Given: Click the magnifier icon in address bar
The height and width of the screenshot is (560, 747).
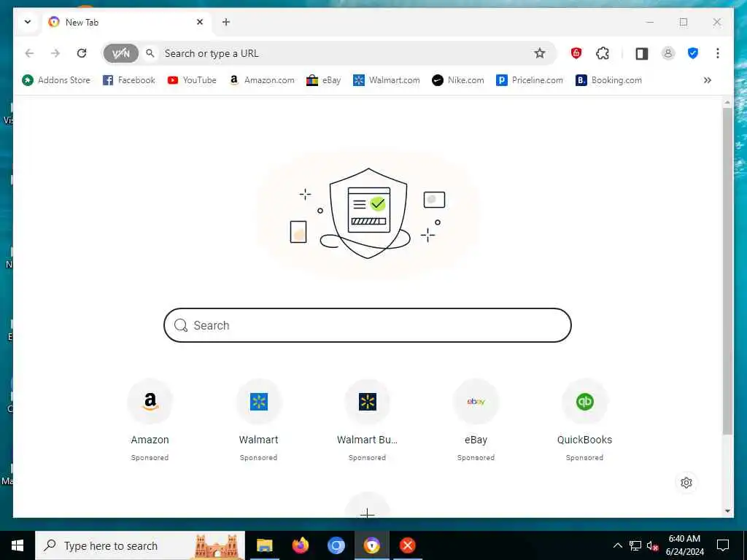Looking at the screenshot, I should click(x=150, y=53).
